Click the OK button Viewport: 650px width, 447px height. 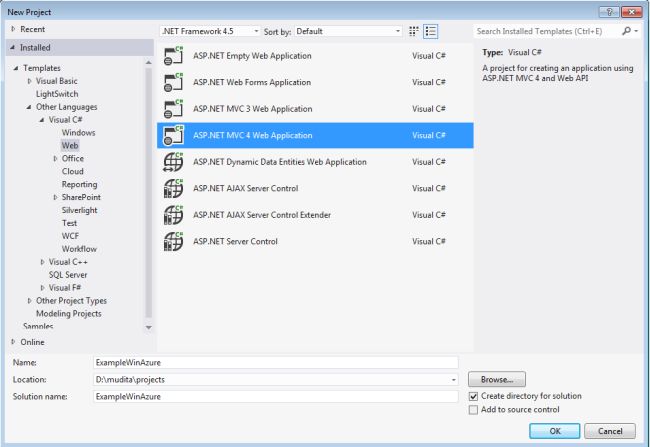[555, 431]
